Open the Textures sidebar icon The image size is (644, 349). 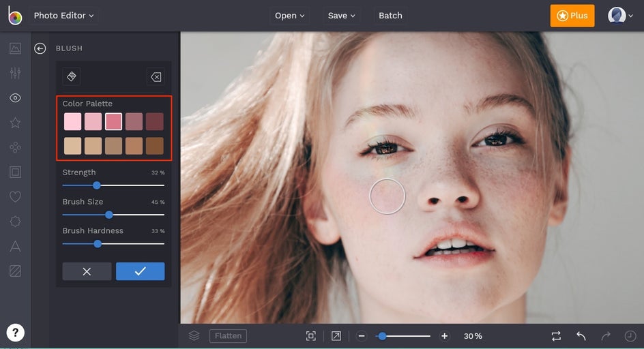15,271
